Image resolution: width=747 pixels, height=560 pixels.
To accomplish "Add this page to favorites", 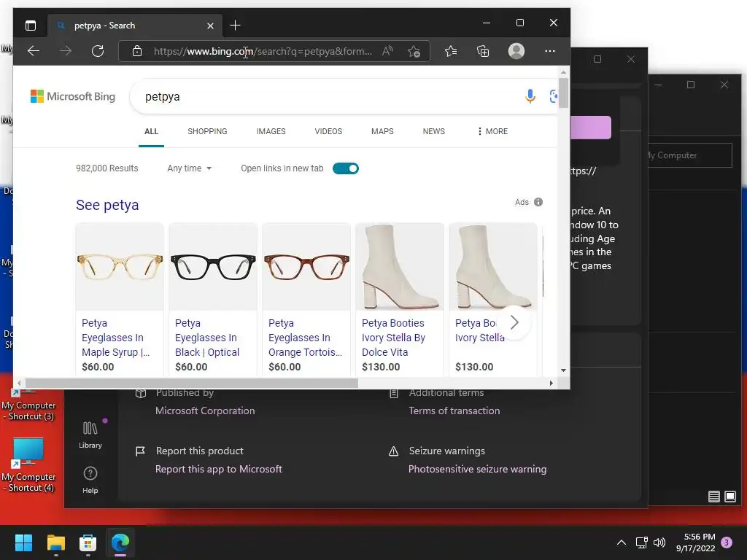I will click(x=414, y=51).
